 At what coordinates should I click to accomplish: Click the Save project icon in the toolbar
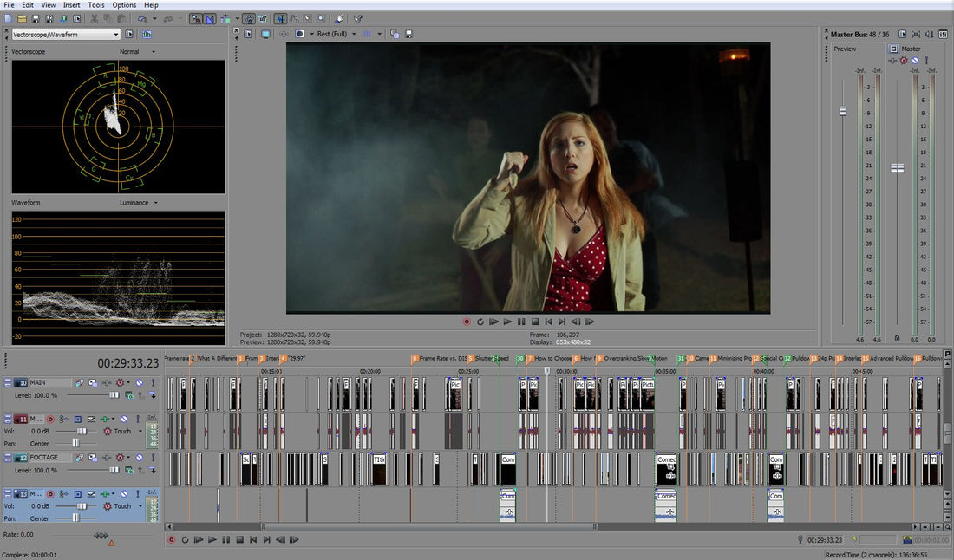(36, 17)
